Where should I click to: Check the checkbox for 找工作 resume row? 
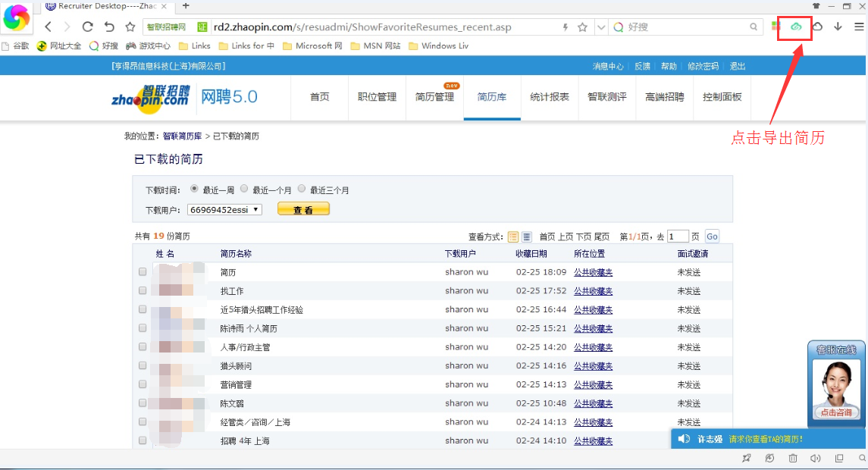pyautogui.click(x=143, y=290)
